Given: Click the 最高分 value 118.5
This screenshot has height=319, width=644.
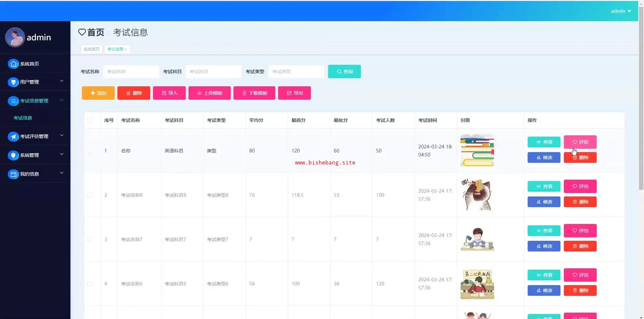Looking at the screenshot, I should click(298, 195).
